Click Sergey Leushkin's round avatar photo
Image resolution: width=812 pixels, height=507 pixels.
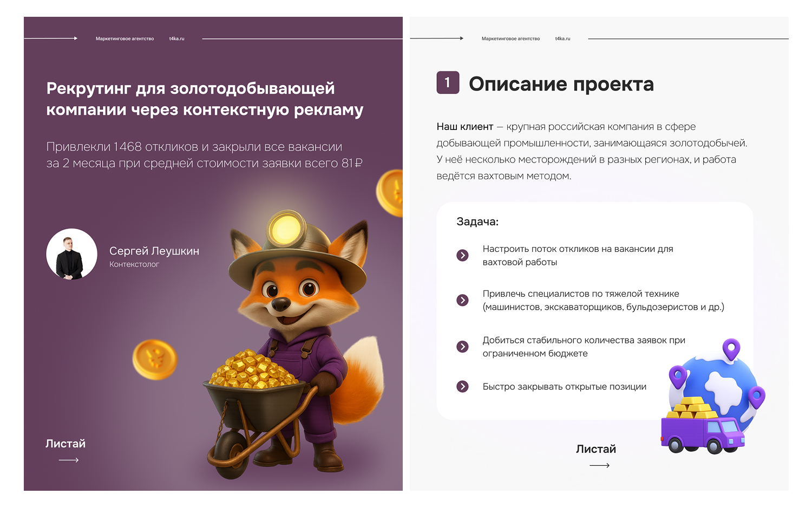click(72, 254)
